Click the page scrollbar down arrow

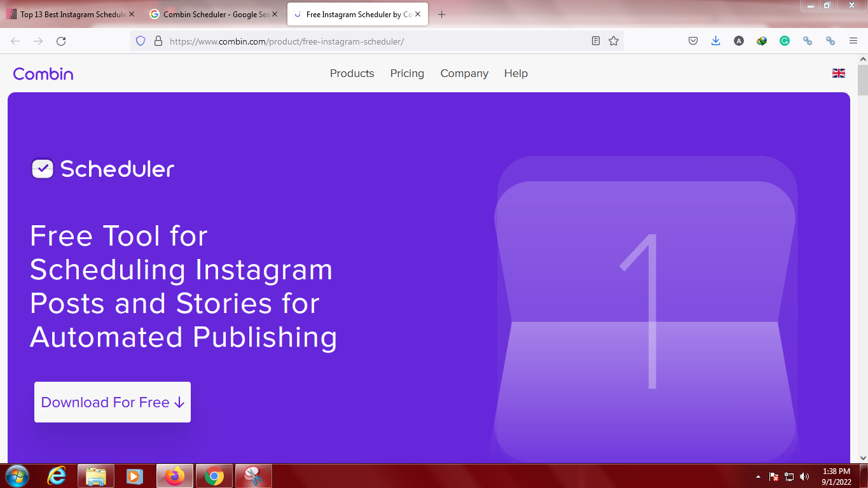[862, 457]
